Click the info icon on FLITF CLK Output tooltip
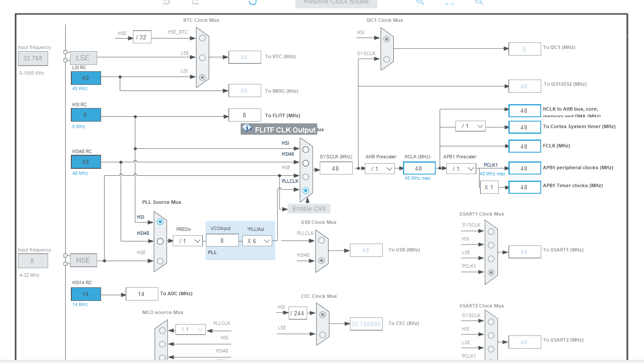This screenshot has height=363, width=644. click(x=247, y=128)
